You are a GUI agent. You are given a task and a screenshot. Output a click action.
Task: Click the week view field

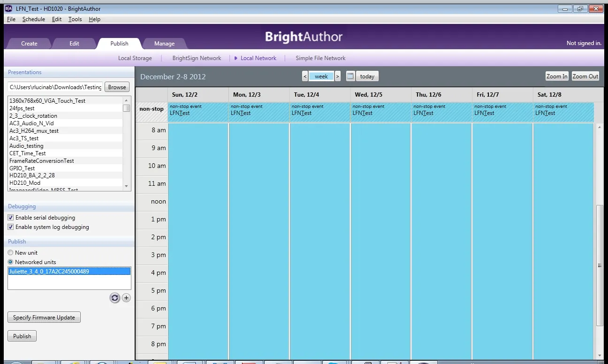[x=321, y=76]
